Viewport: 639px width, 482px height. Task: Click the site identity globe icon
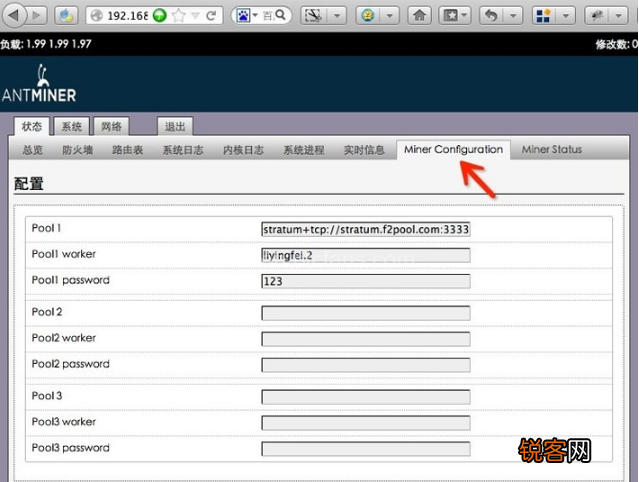point(97,15)
